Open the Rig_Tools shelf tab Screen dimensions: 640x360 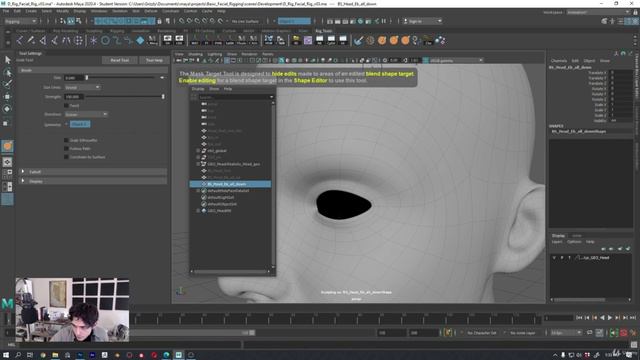click(323, 31)
